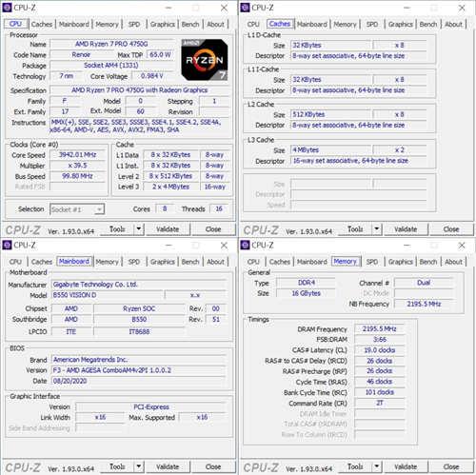Open Mainboard tab in Caches window

[x=312, y=25]
